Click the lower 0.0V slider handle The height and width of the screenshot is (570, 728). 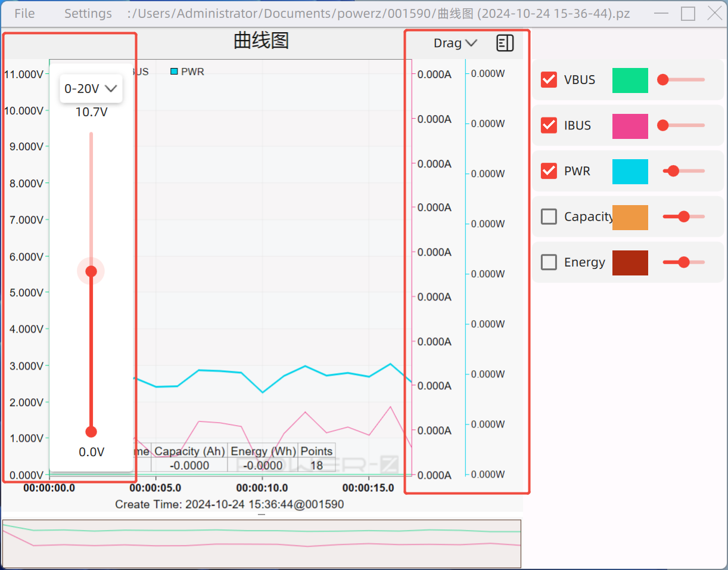coord(91,432)
